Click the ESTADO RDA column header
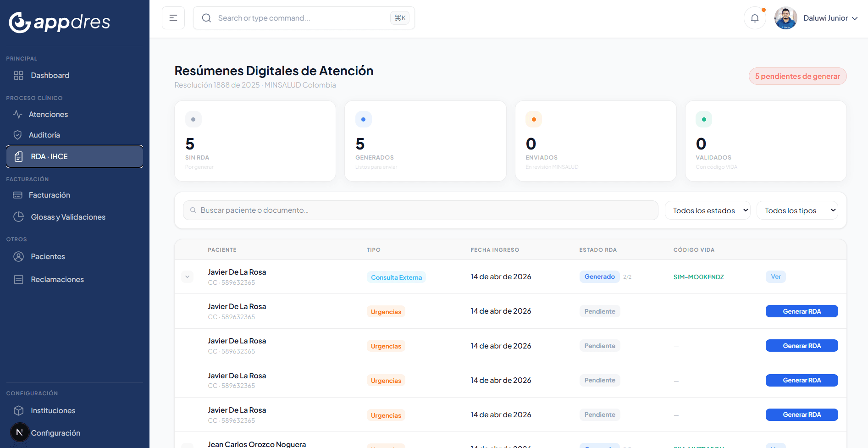The height and width of the screenshot is (448, 868). (598, 250)
